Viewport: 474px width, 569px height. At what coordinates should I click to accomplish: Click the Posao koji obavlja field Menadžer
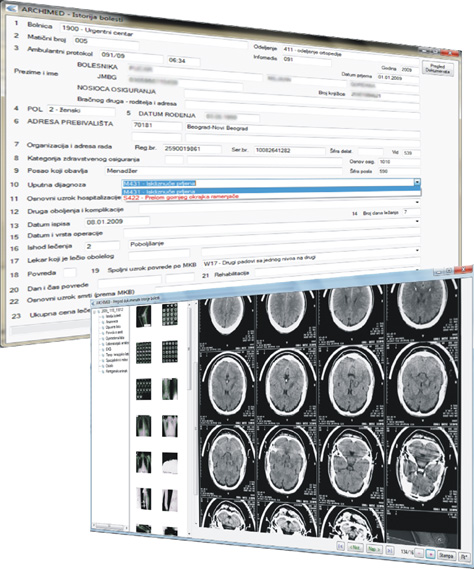(x=223, y=171)
